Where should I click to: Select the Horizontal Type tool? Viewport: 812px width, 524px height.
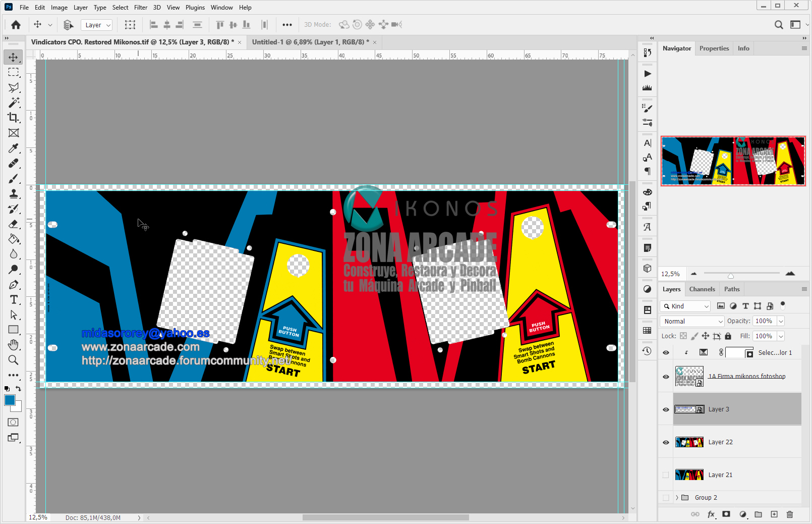click(x=13, y=299)
